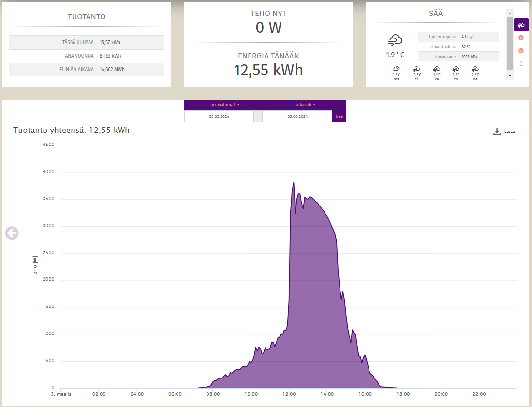This screenshot has height=407, width=532.
Task: Open the info circle icon tab
Action: (x=521, y=38)
